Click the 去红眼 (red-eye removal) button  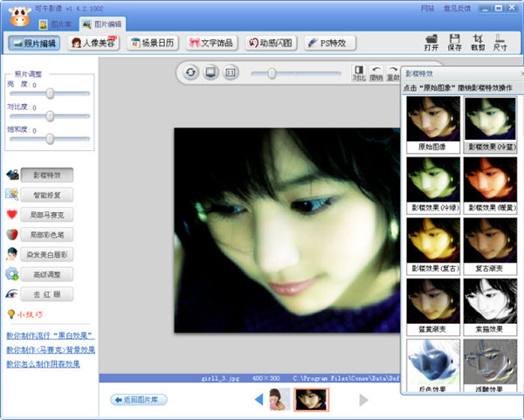[47, 294]
